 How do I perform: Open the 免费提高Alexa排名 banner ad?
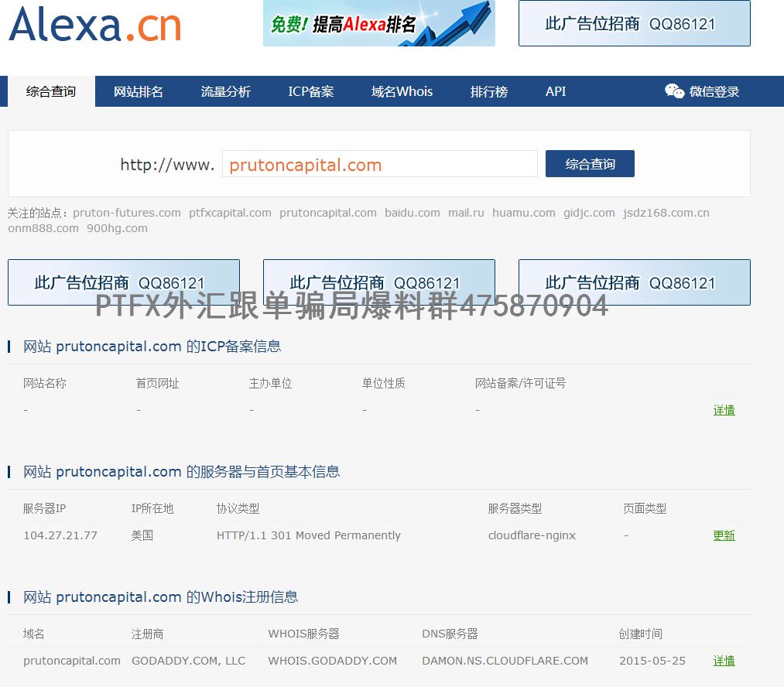tap(379, 23)
